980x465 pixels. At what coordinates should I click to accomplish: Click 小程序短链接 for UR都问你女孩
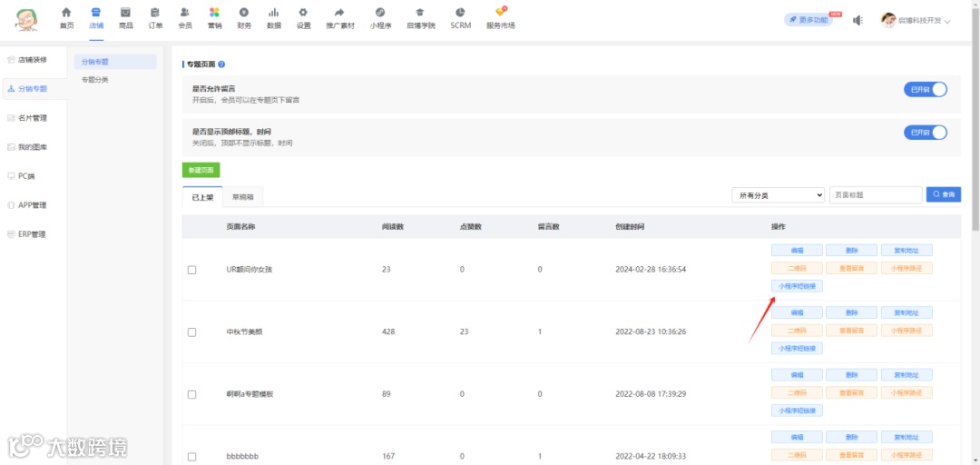point(797,286)
